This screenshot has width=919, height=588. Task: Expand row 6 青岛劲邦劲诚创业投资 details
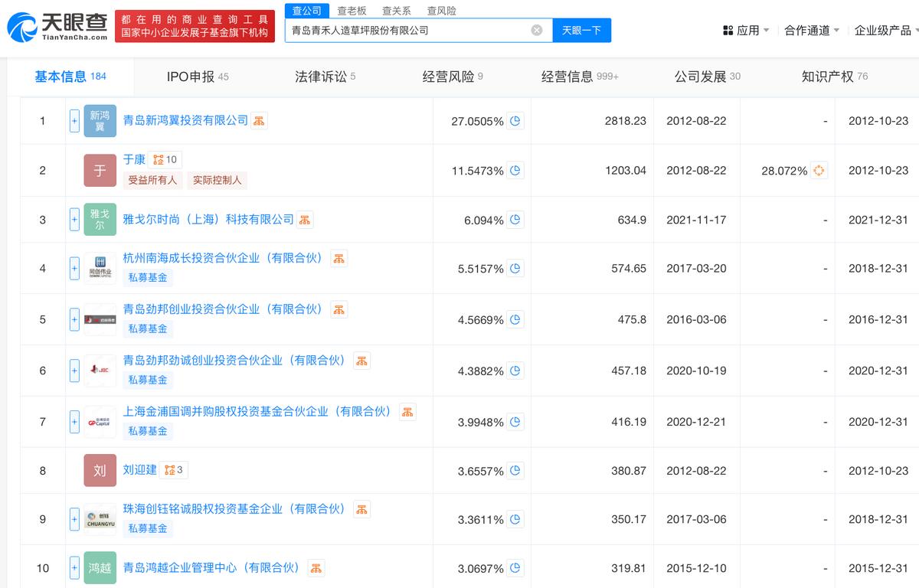click(74, 371)
